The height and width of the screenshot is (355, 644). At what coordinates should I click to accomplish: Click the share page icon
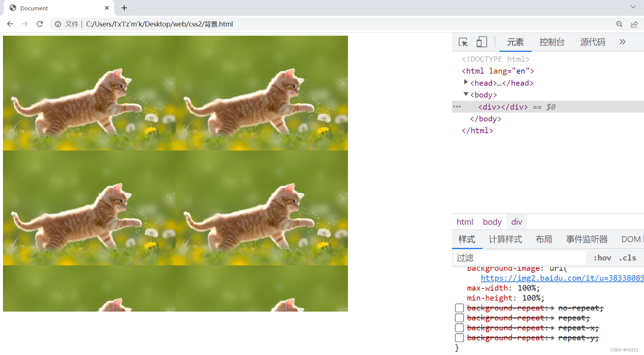pyautogui.click(x=634, y=24)
